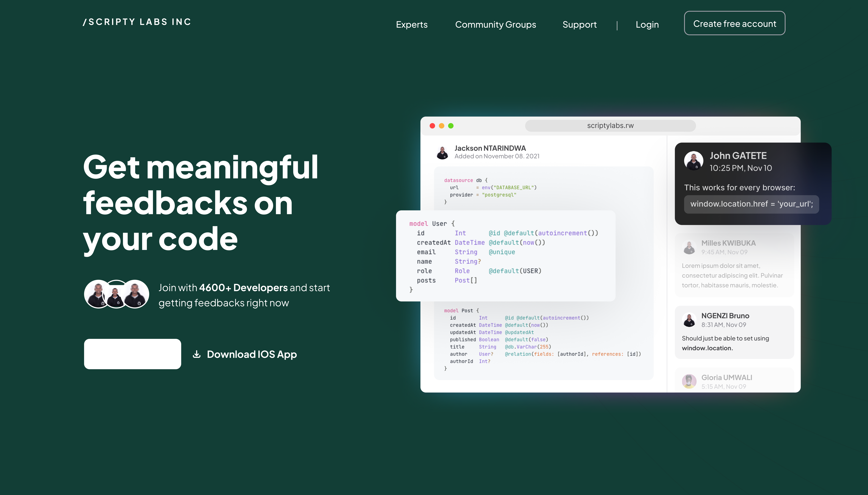Click Jackson NTARINDWA's avatar
The image size is (868, 495).
pos(443,152)
